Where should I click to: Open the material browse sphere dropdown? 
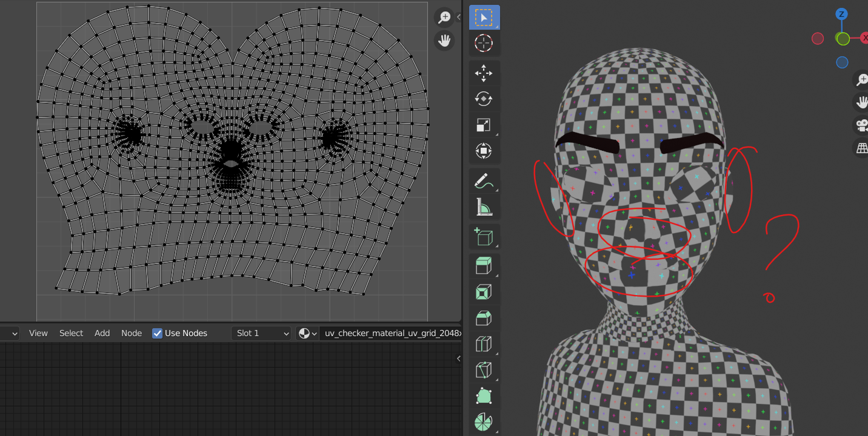tap(307, 333)
